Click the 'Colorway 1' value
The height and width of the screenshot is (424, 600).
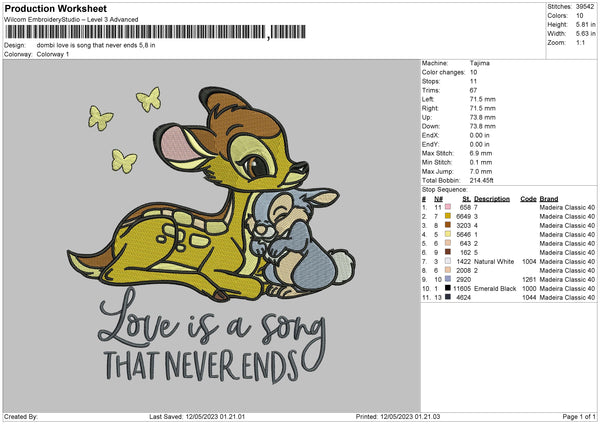53,54
